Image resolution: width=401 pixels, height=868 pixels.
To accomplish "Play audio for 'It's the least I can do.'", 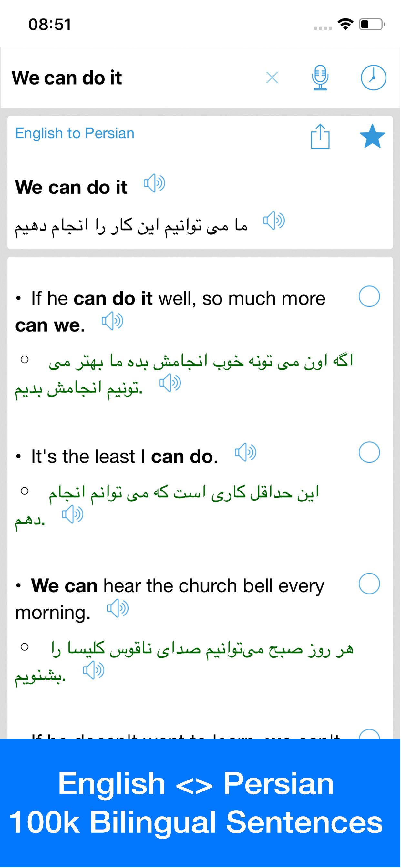I will click(245, 452).
